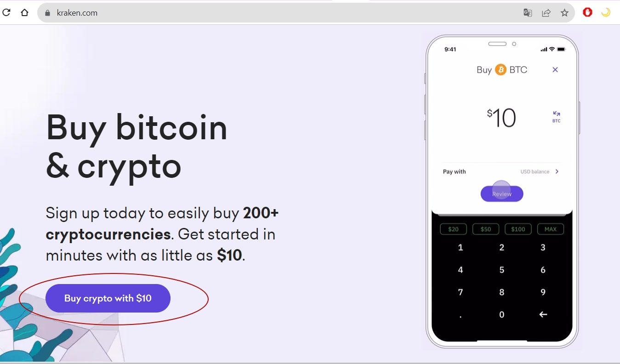The image size is (620, 364).
Task: Choose the MAX amount option
Action: tap(550, 229)
